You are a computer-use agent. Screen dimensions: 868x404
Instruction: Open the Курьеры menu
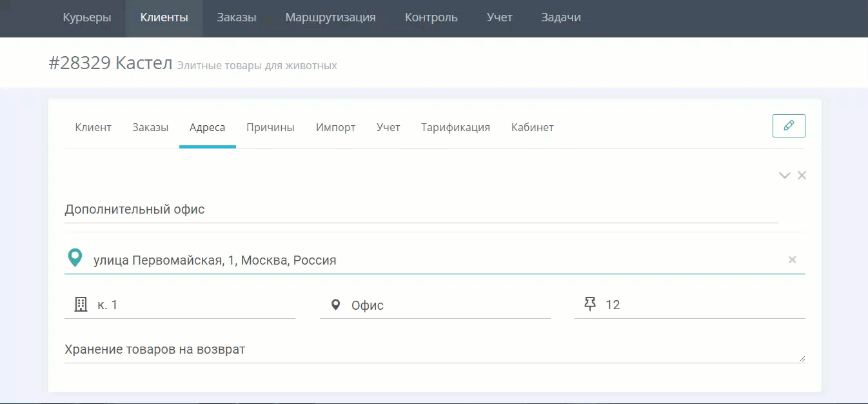87,17
